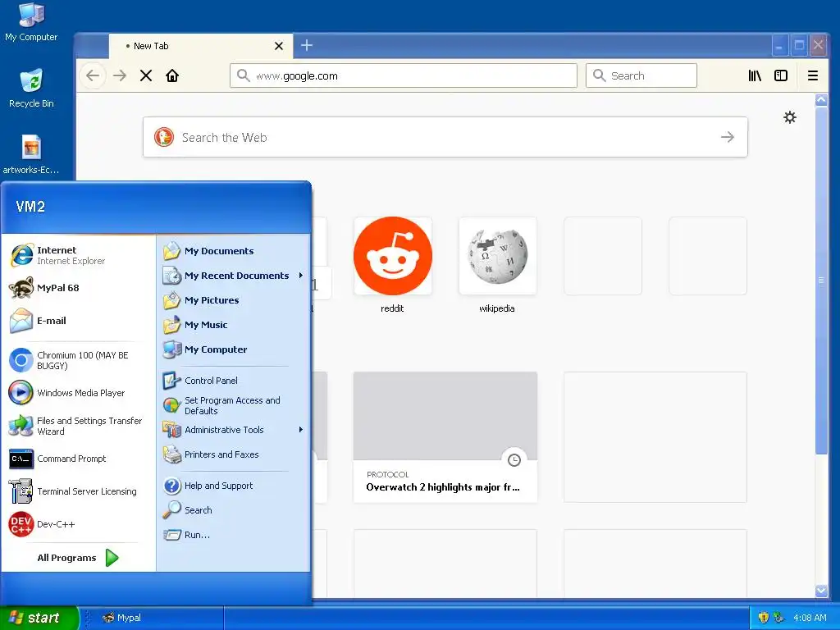This screenshot has width=840, height=630.
Task: Click the Search the Web box
Action: [445, 137]
